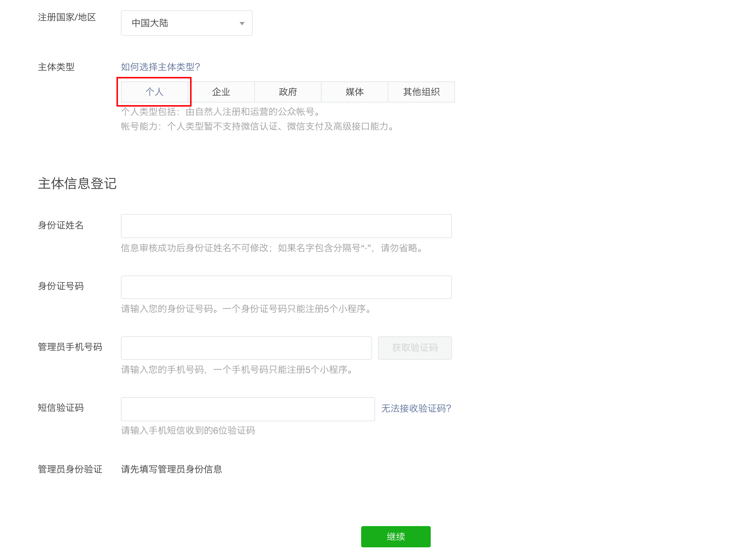The width and height of the screenshot is (756, 551).
Task: Choose 政府 as the subject type
Action: (288, 92)
